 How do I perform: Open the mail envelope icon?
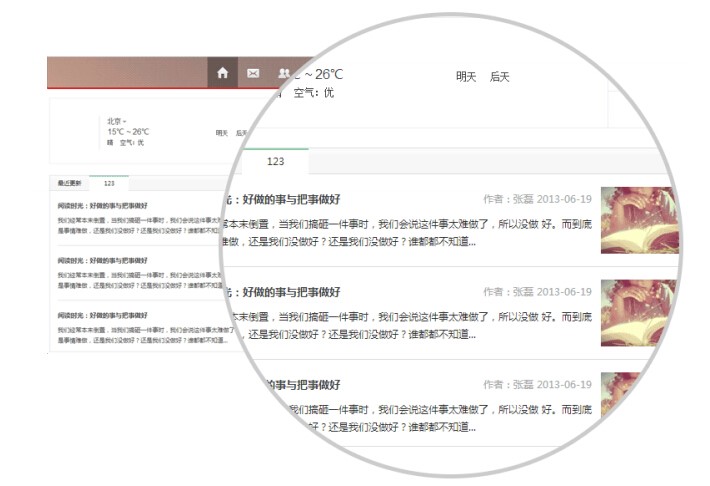click(253, 73)
